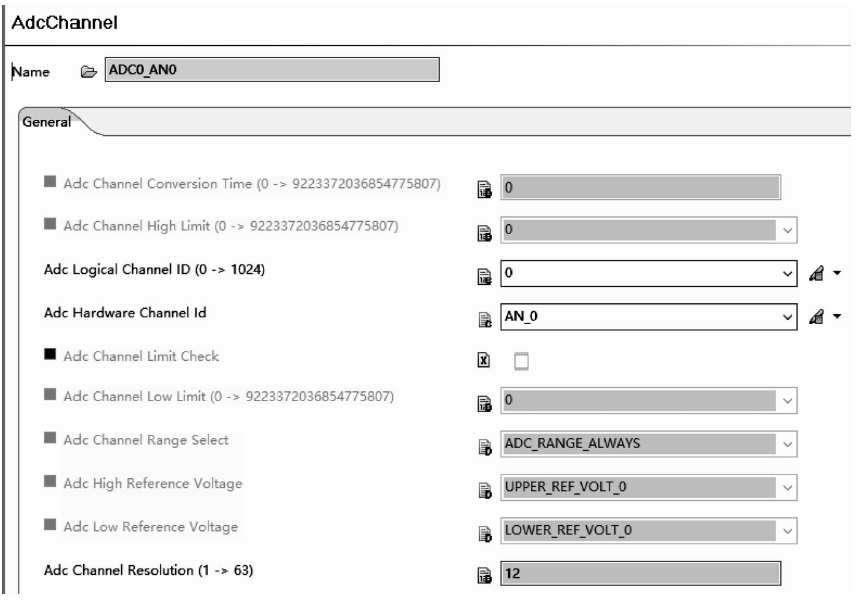Screen dimensions: 856x605
Task: Click the edit tool icon beside Hardware Channel Id
Action: click(x=817, y=317)
